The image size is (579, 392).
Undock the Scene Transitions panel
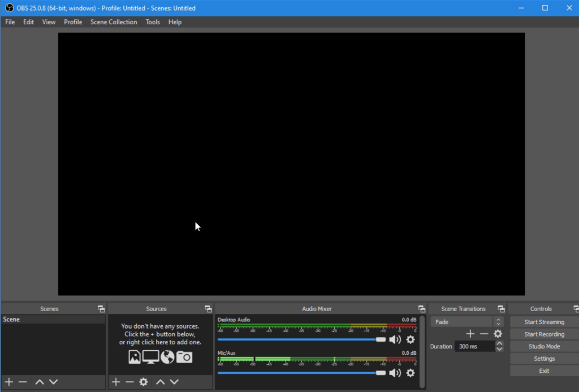pyautogui.click(x=501, y=309)
